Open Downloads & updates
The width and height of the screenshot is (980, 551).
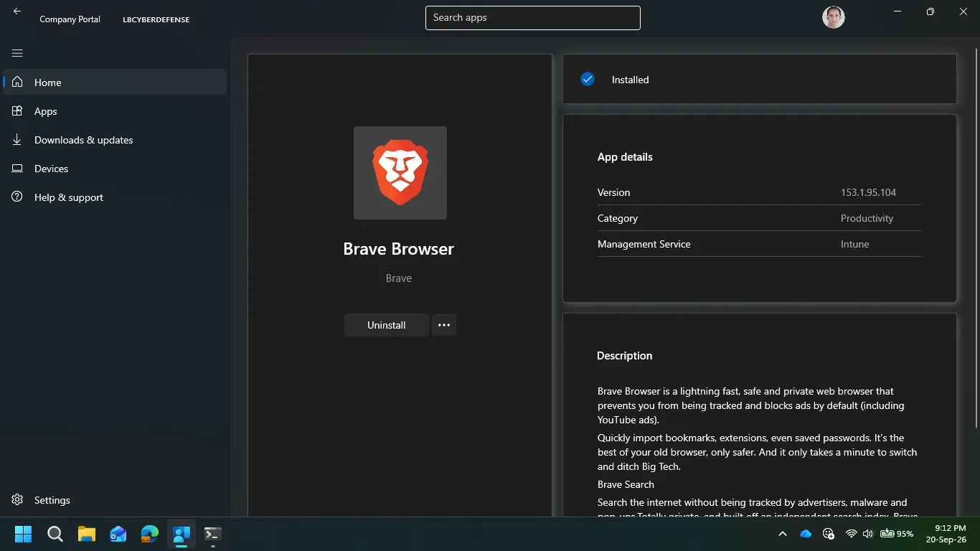(x=115, y=140)
